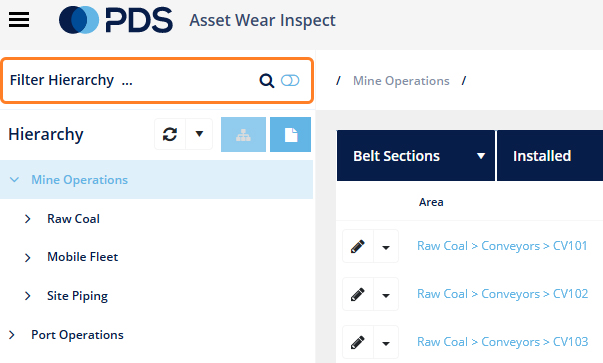Image resolution: width=603 pixels, height=363 pixels.
Task: Edit the CV103 row with the pencil icon
Action: [358, 342]
